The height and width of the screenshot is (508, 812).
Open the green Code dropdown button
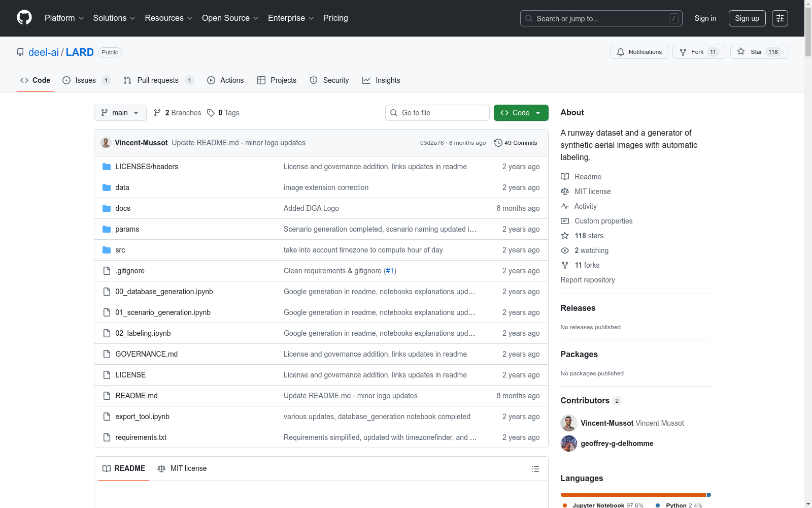pyautogui.click(x=521, y=113)
